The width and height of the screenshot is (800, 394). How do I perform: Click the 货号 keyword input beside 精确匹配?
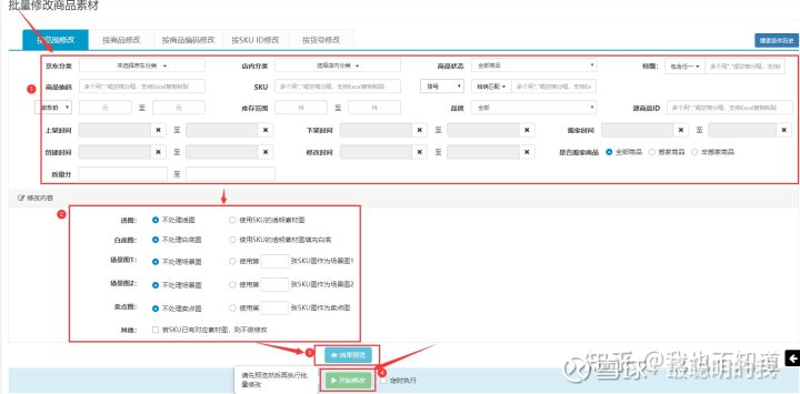tap(554, 86)
